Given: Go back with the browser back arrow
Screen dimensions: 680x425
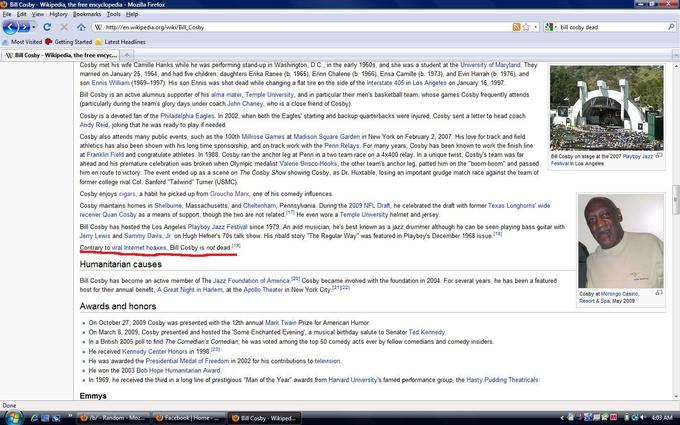Looking at the screenshot, I should 10,27.
